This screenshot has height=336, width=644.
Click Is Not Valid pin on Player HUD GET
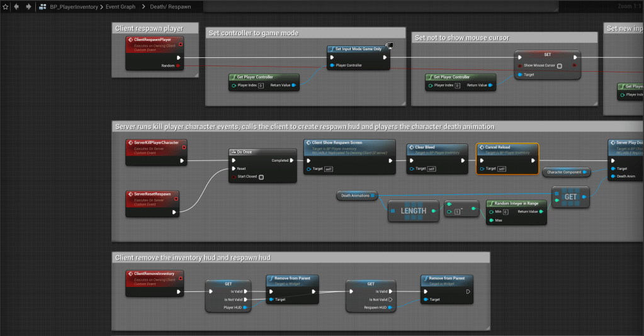coord(246,300)
